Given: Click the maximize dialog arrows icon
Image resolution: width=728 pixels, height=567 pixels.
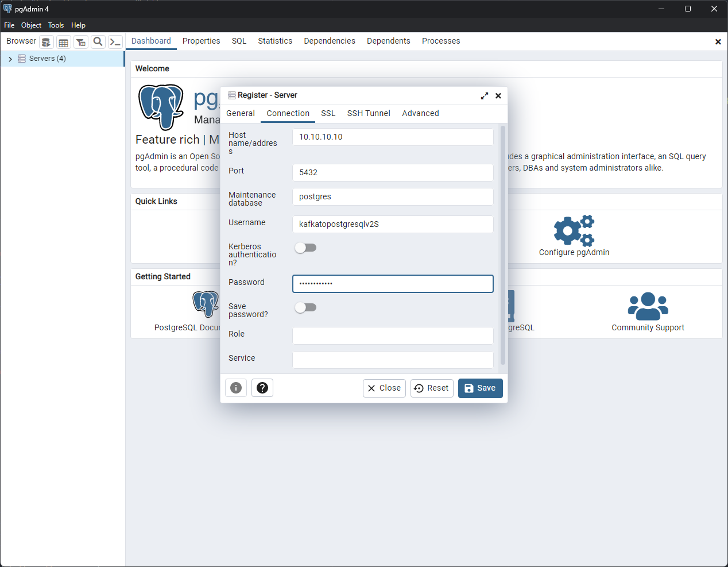Looking at the screenshot, I should tap(484, 95).
